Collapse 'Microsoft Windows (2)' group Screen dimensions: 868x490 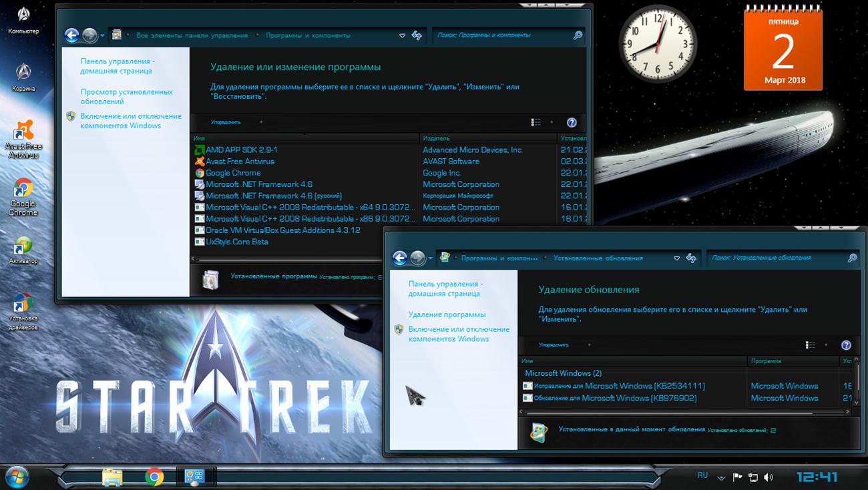pos(563,373)
